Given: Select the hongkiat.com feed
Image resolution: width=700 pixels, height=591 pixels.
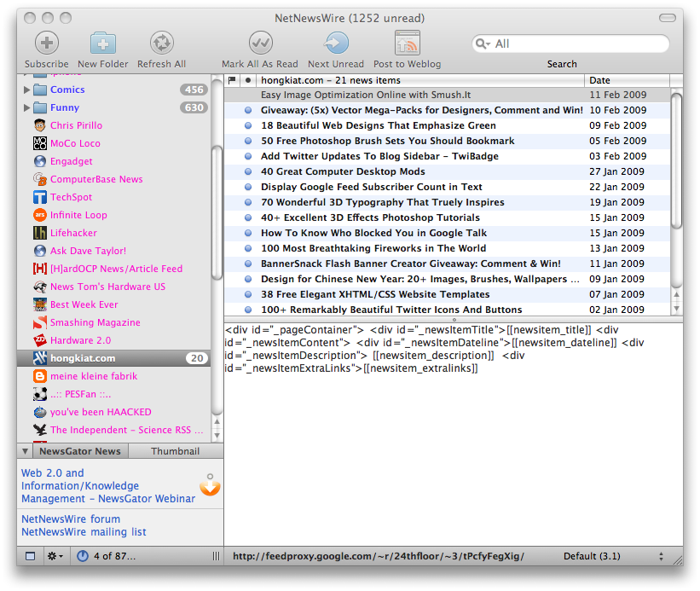Looking at the screenshot, I should pyautogui.click(x=114, y=358).
